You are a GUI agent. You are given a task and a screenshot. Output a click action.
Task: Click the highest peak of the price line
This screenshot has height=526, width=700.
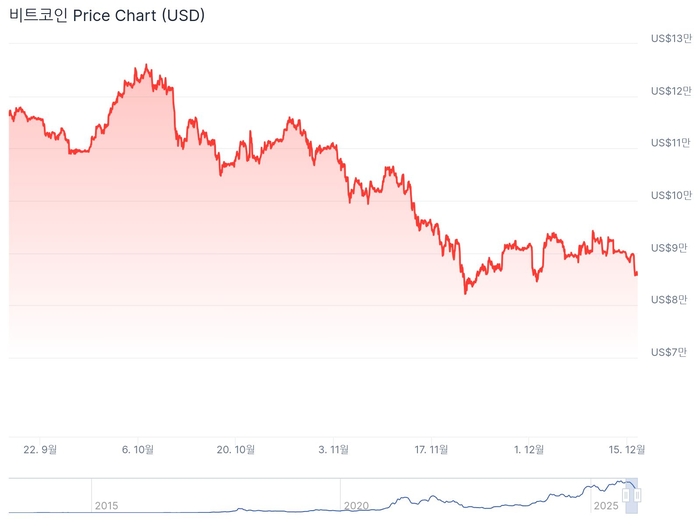pyautogui.click(x=147, y=66)
